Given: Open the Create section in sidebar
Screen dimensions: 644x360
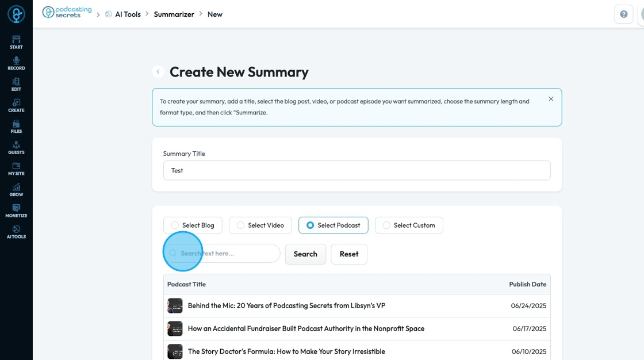Looking at the screenshot, I should pos(16,105).
